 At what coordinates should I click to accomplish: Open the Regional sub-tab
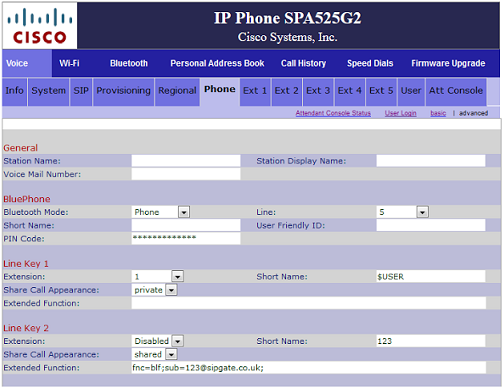177,92
